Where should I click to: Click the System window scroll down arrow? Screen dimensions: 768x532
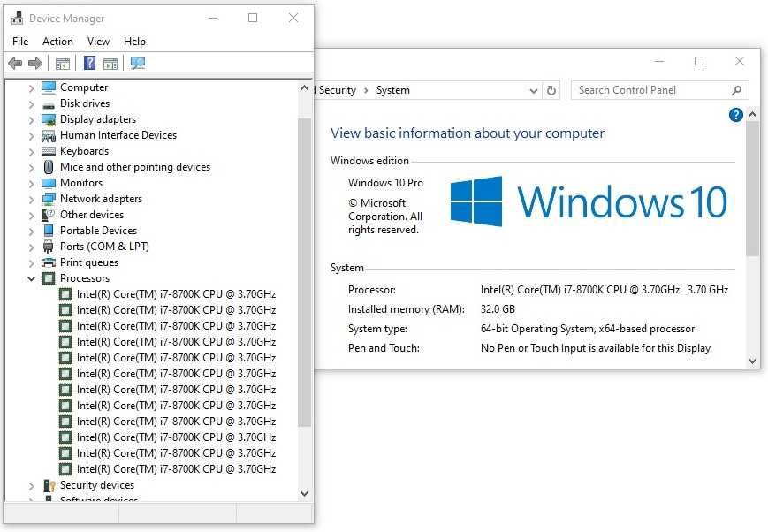pos(753,361)
